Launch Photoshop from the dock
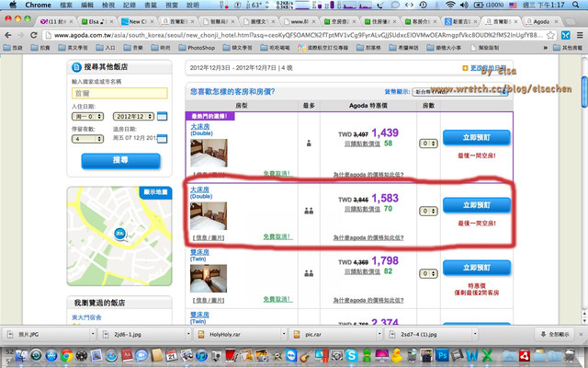Image resolution: width=588 pixels, height=368 pixels. point(442,355)
